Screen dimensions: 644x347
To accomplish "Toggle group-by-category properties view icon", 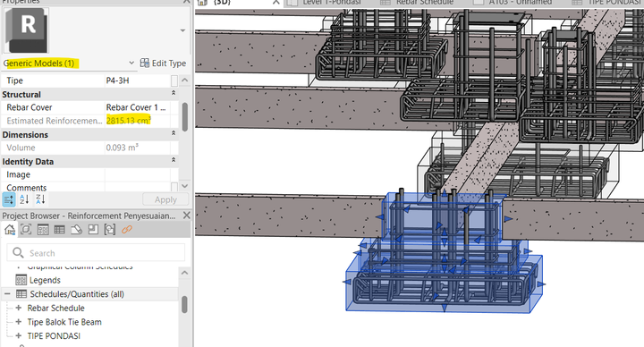I will pyautogui.click(x=9, y=199).
